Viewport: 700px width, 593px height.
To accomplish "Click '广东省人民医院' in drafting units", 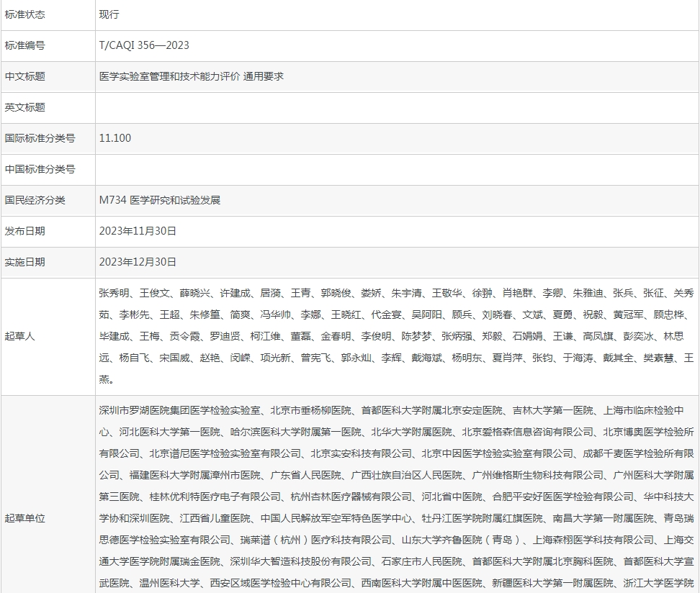I will coord(306,475).
